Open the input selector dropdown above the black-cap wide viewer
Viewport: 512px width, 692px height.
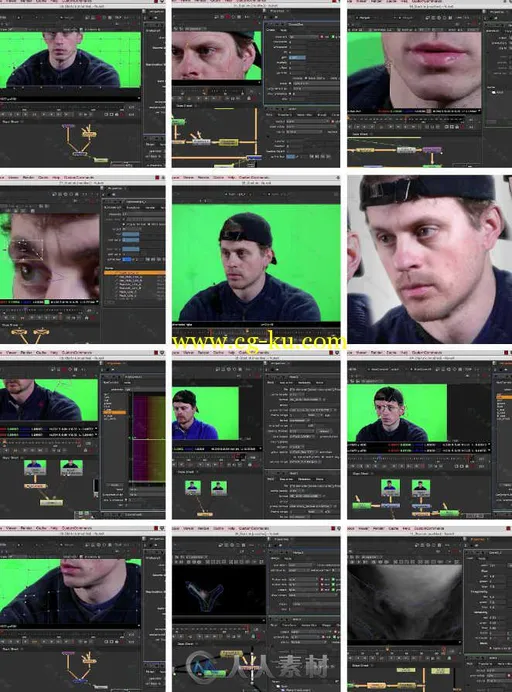(x=236, y=194)
